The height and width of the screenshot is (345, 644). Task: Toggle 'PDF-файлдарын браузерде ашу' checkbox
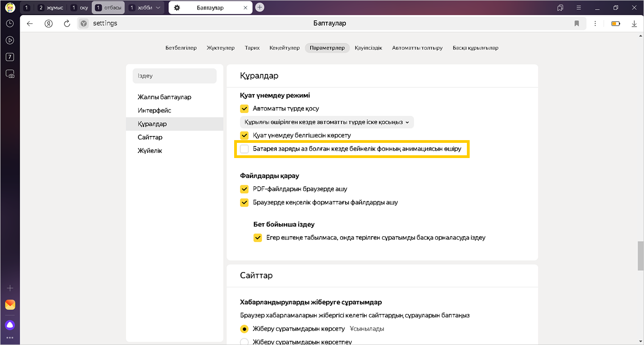tap(244, 189)
